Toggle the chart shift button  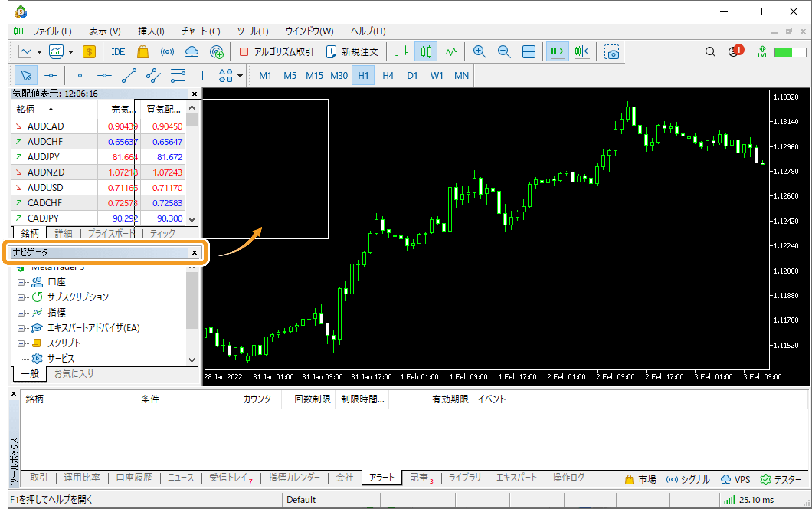pos(582,52)
